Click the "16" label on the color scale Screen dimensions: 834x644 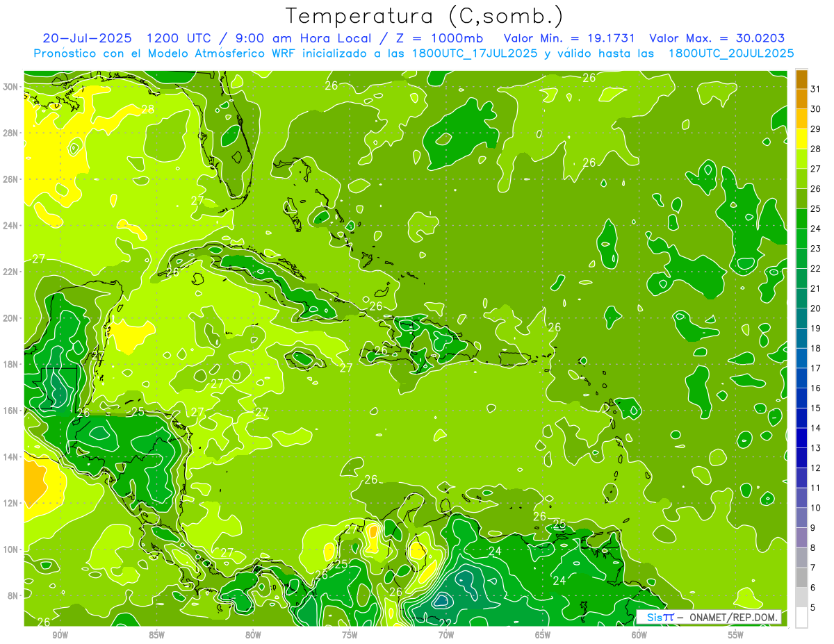click(816, 388)
